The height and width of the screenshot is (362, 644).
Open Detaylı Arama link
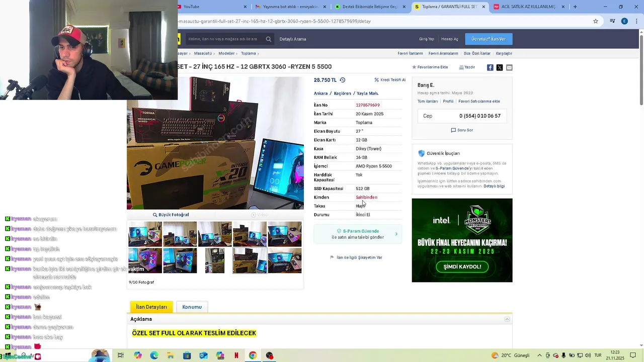pos(293,39)
